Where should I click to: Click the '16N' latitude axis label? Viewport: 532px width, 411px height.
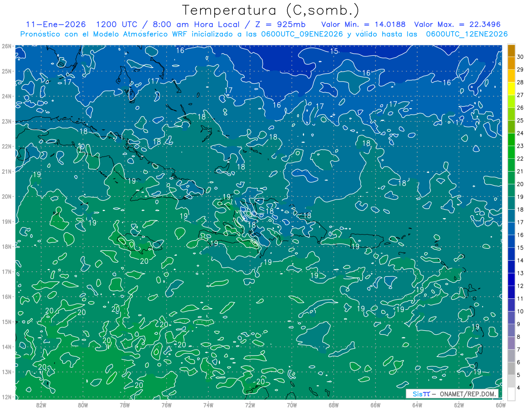pyautogui.click(x=7, y=297)
